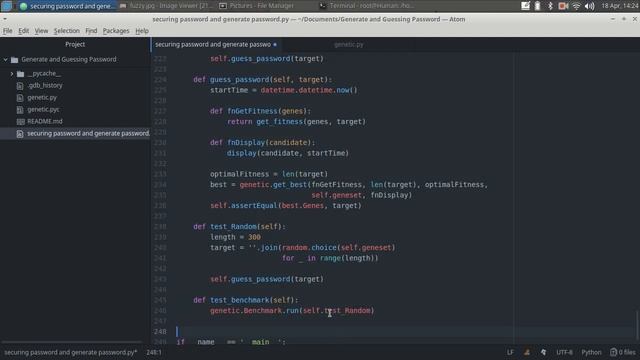Click the editor vertical scrollbar thumb
Image resolution: width=640 pixels, height=360 pixels.
pyautogui.click(x=637, y=324)
